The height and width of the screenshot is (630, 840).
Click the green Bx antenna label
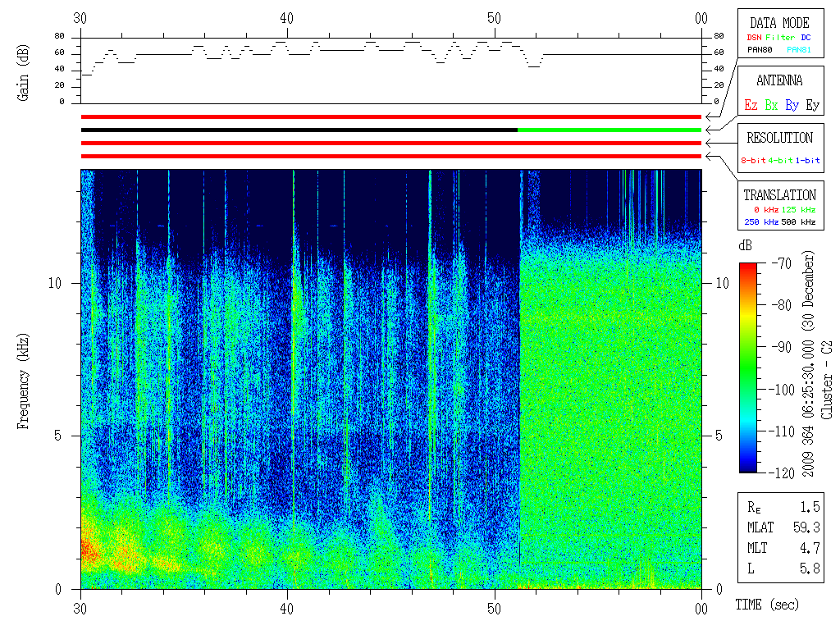[771, 105]
